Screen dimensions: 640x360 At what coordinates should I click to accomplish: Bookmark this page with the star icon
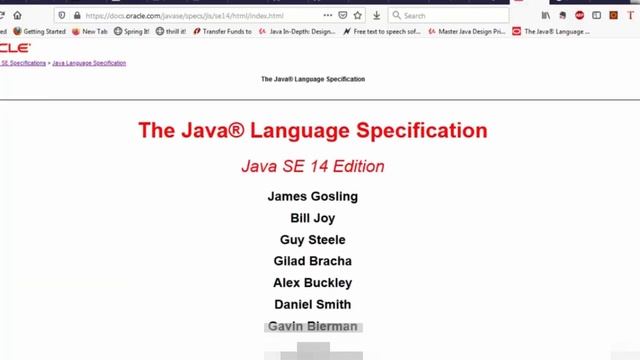pos(358,16)
